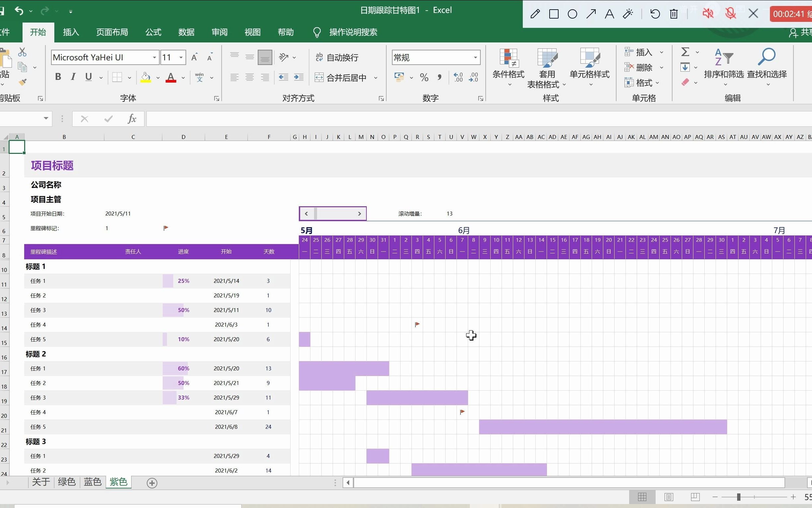Open Conditional Formatting (条件格式)
Viewport: 812px width, 508px height.
click(x=509, y=67)
